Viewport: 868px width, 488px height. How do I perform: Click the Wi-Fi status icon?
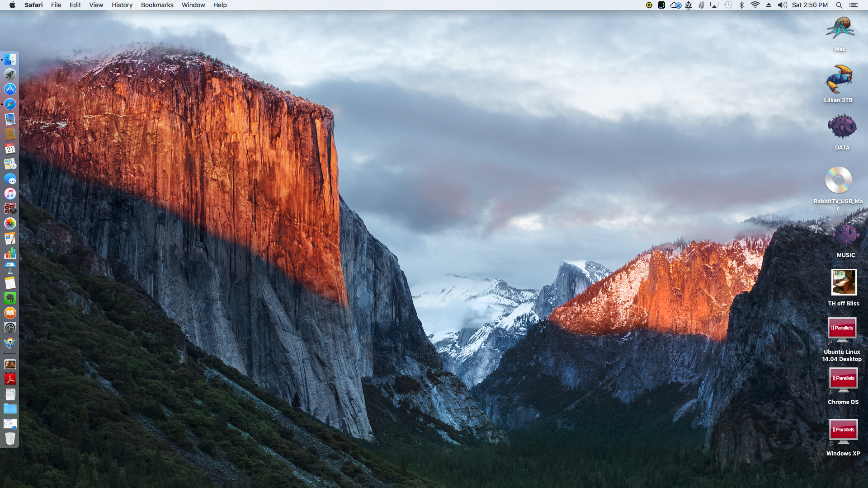tap(755, 5)
